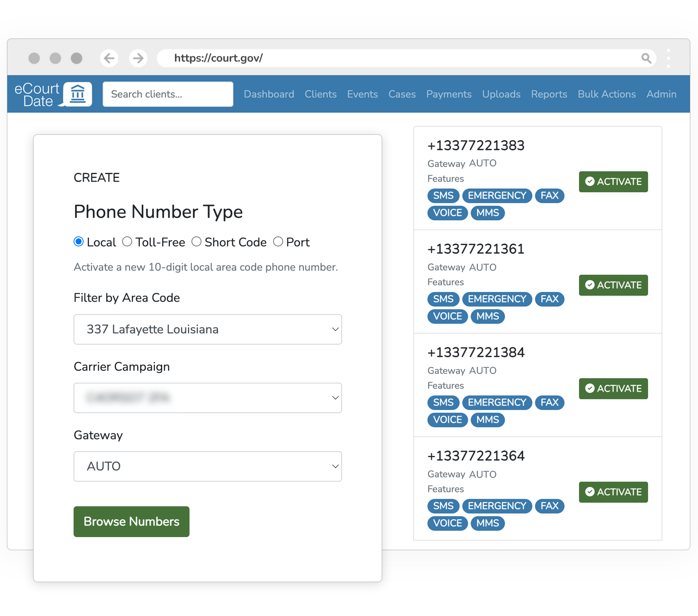The height and width of the screenshot is (616, 698).
Task: Activate the number +13377221364
Action: [x=613, y=492]
